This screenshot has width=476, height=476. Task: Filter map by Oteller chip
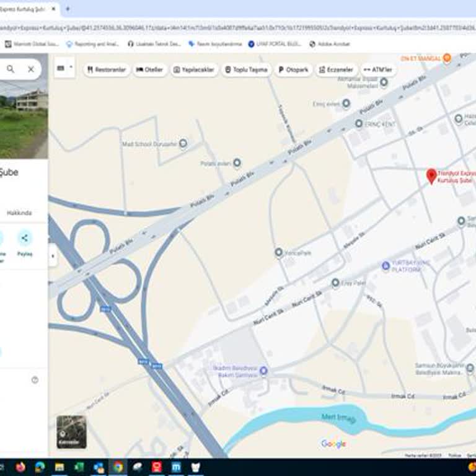[x=149, y=70]
